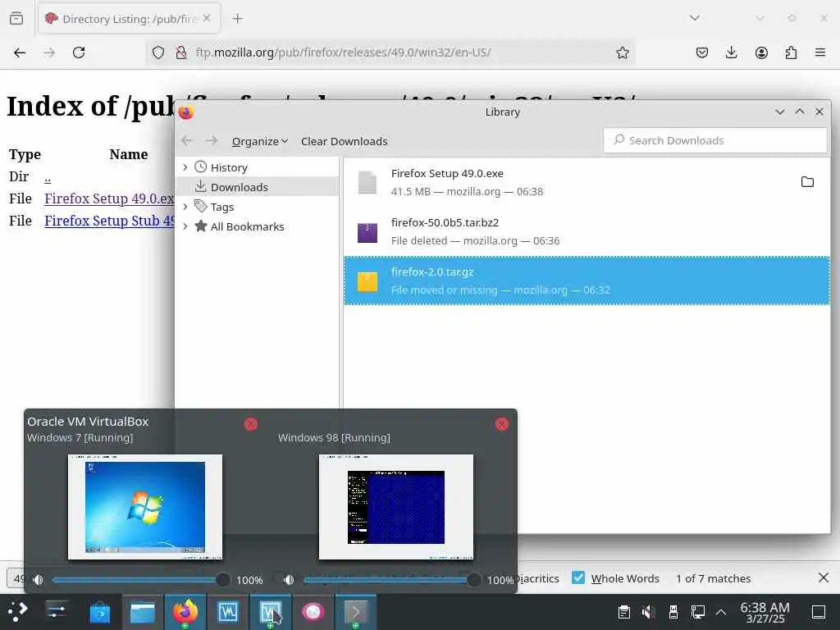
Task: Open the pink round app taskbar icon
Action: (313, 612)
